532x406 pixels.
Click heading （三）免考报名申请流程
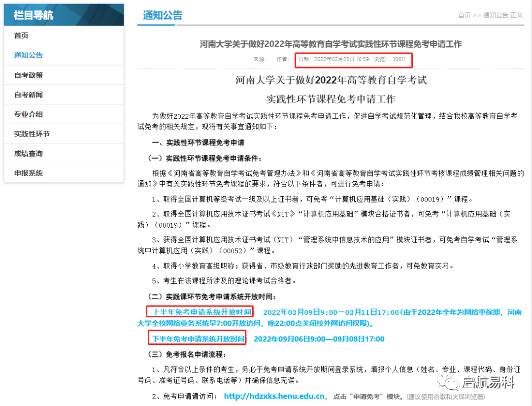(187, 354)
